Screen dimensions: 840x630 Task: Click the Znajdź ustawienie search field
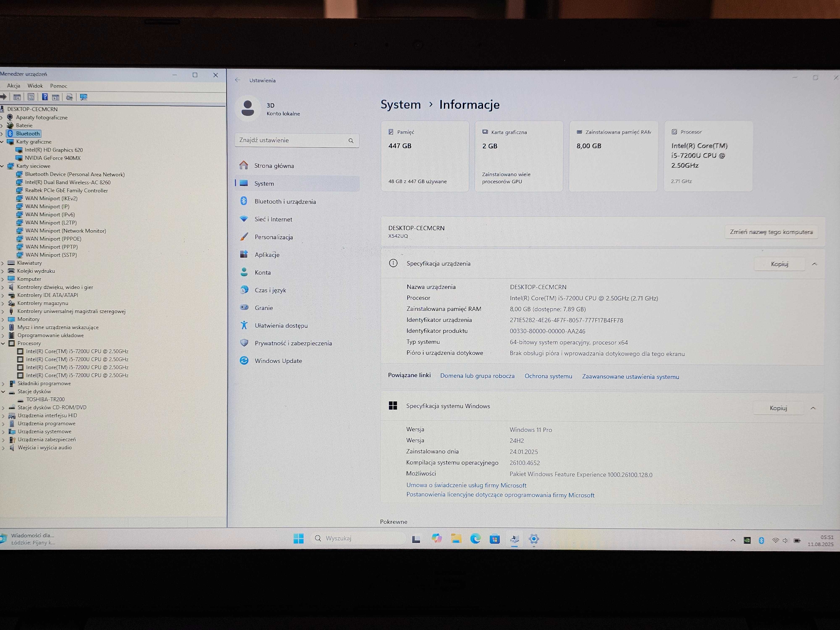click(297, 140)
